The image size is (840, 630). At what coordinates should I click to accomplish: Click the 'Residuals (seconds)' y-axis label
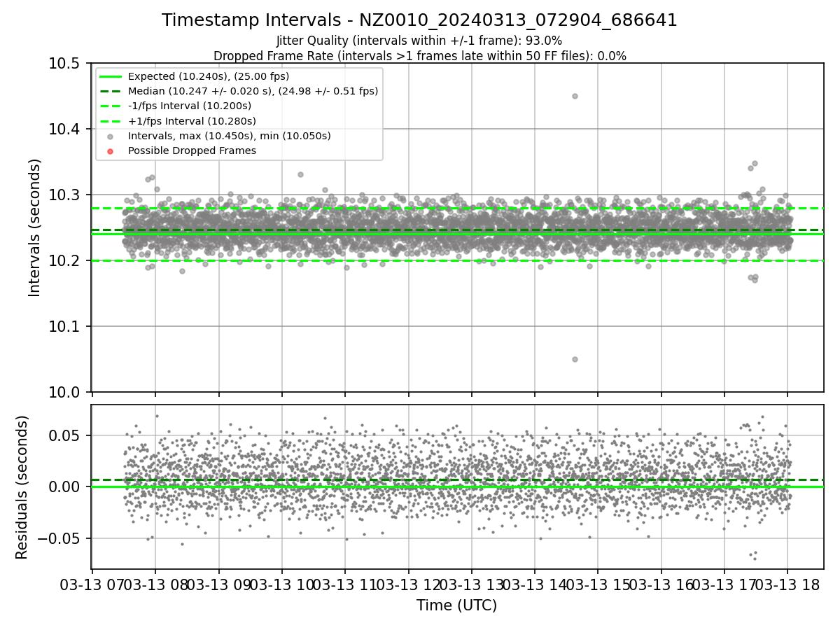22,487
